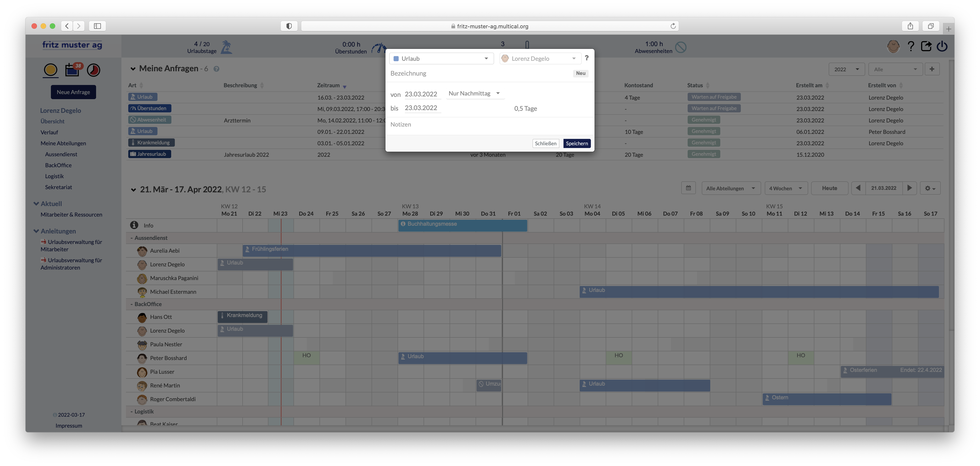This screenshot has height=466, width=980.
Task: Click the Notizen field
Action: [489, 124]
